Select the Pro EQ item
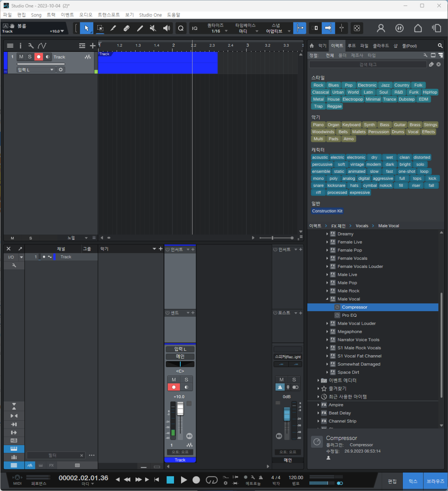448x491 pixels. point(349,315)
